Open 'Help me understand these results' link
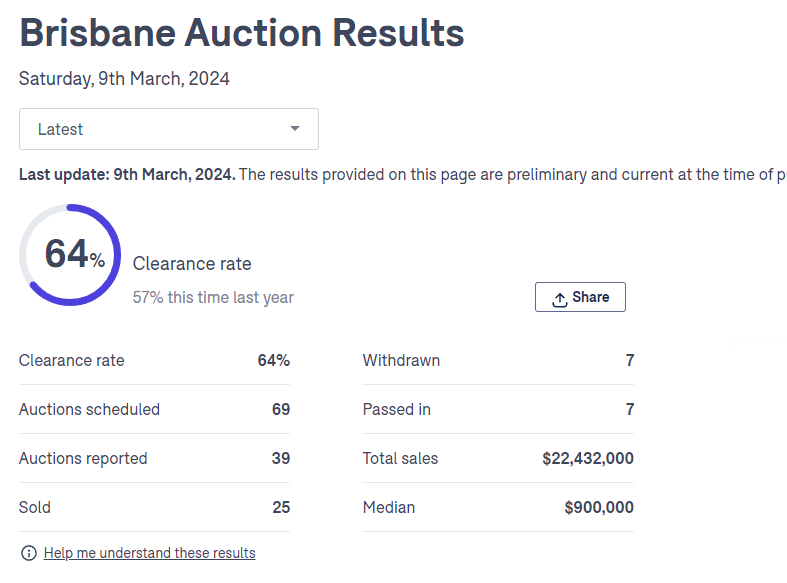Screen dimensions: 787x583 tap(149, 553)
